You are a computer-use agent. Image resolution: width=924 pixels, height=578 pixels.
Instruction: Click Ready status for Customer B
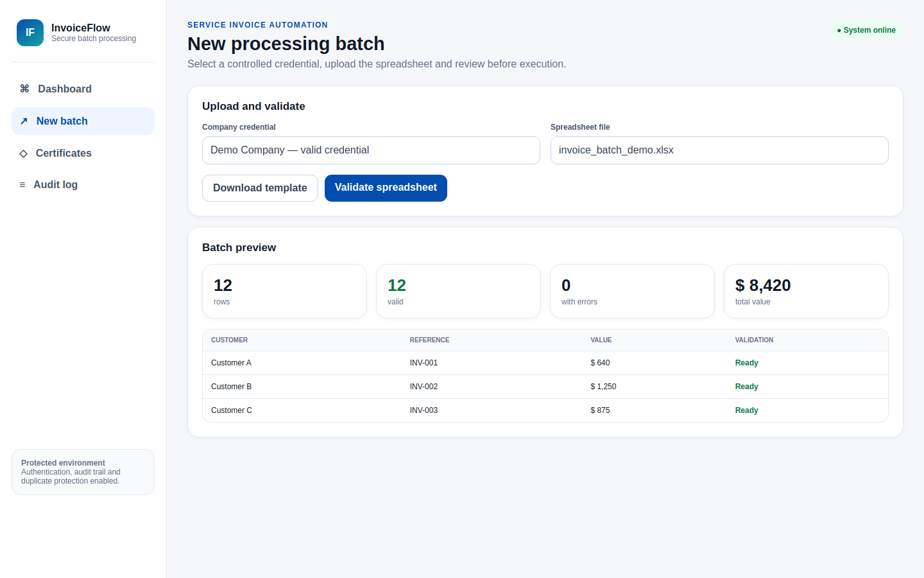pyautogui.click(x=746, y=387)
